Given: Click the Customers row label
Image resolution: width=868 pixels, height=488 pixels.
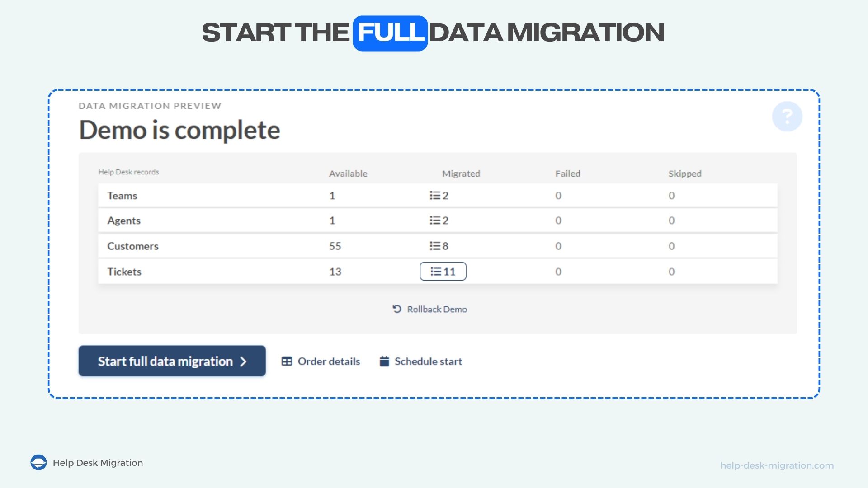Looking at the screenshot, I should tap(133, 246).
